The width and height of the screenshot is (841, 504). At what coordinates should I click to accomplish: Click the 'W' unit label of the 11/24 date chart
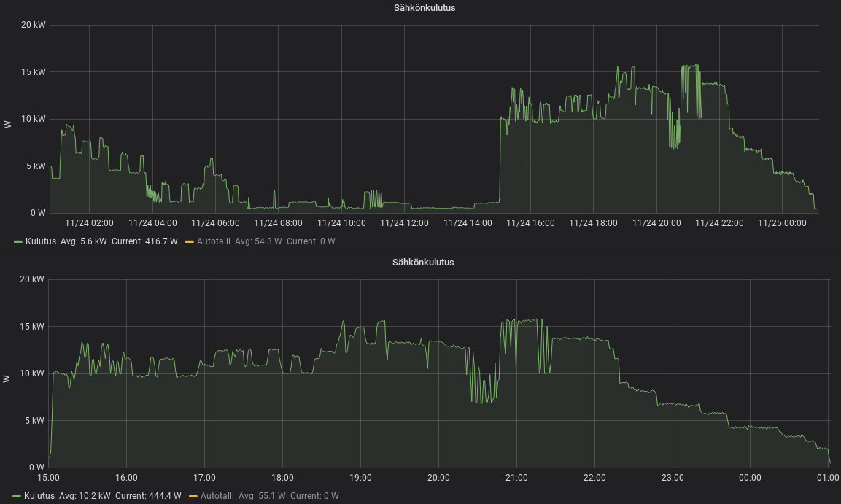[x=7, y=125]
